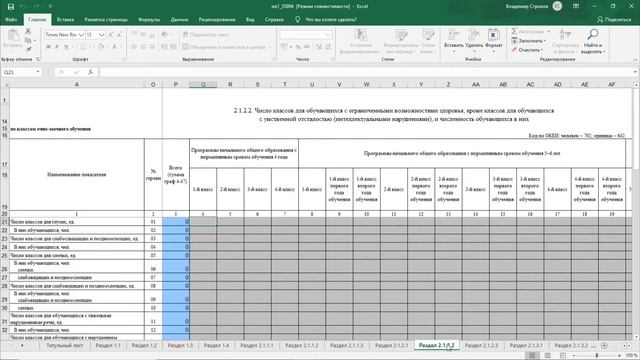Image resolution: width=640 pixels, height=360 pixels.
Task: Switch to the Рецензирование tab
Action: pyautogui.click(x=217, y=19)
